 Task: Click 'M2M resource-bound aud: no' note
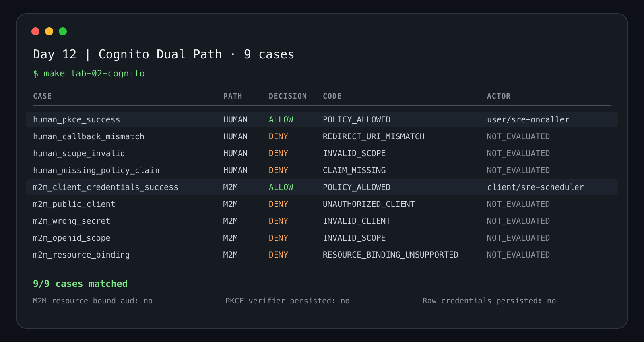93,301
